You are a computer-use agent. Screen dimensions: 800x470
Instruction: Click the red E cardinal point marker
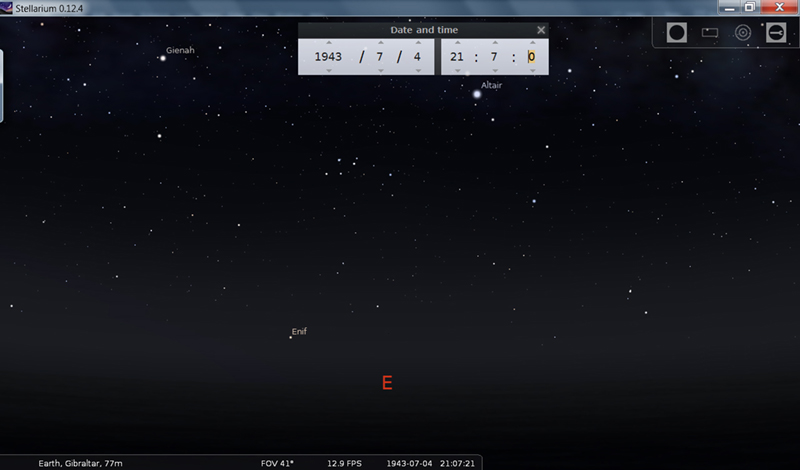click(x=387, y=383)
